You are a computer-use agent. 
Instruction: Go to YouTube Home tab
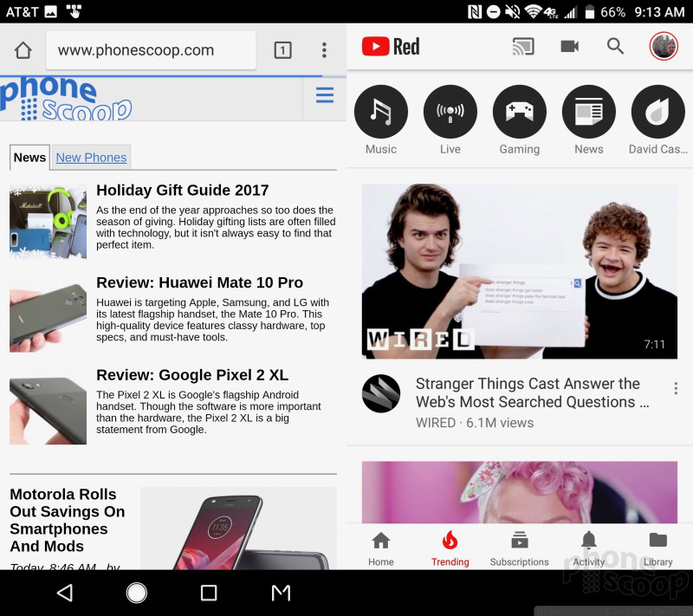pyautogui.click(x=381, y=548)
